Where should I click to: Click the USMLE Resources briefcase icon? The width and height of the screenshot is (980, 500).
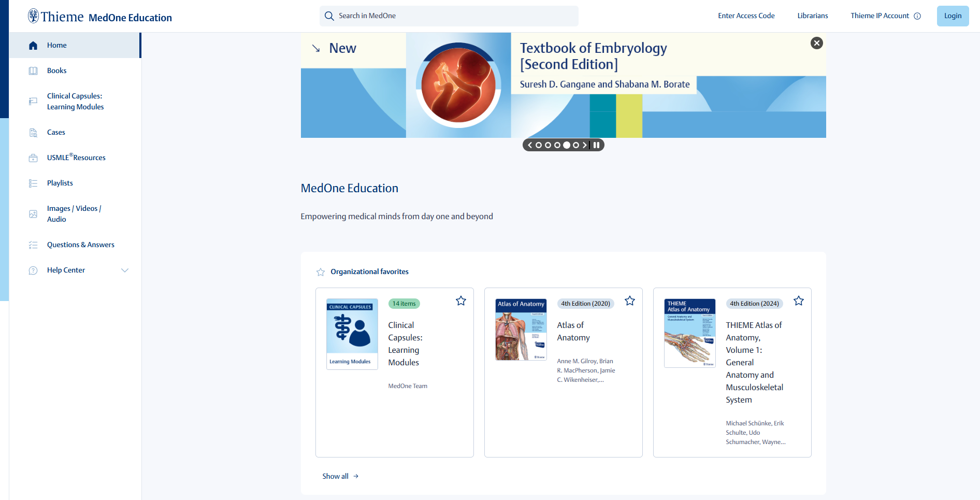[x=33, y=158]
